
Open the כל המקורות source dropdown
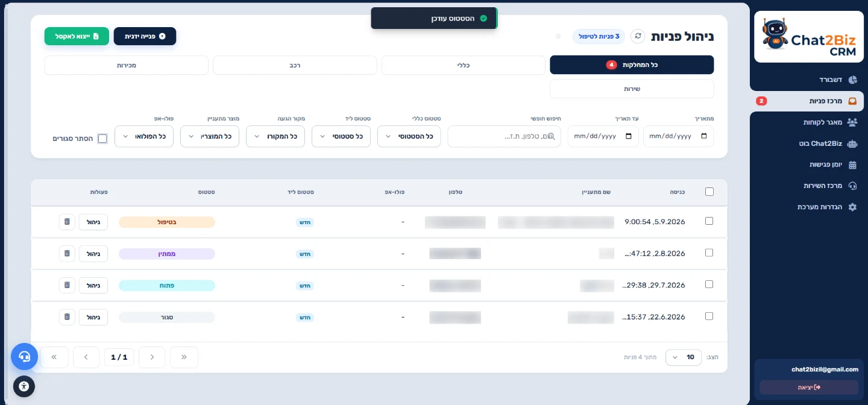(x=275, y=136)
